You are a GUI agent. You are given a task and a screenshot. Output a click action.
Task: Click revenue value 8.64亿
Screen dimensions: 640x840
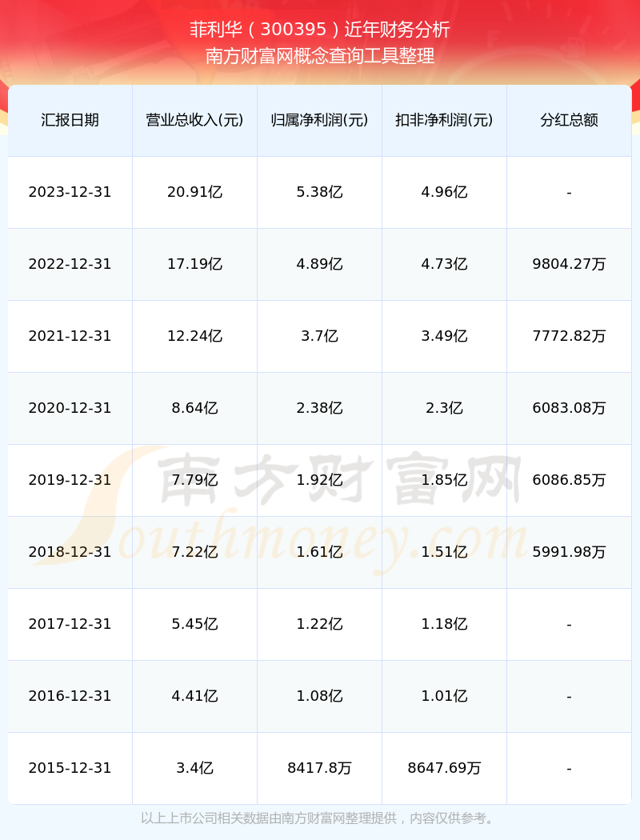(195, 408)
